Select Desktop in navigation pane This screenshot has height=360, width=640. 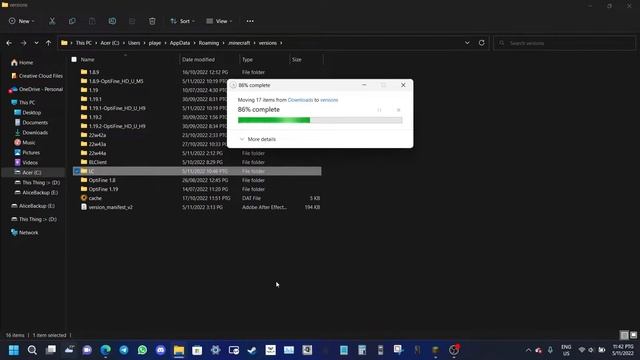[28, 113]
